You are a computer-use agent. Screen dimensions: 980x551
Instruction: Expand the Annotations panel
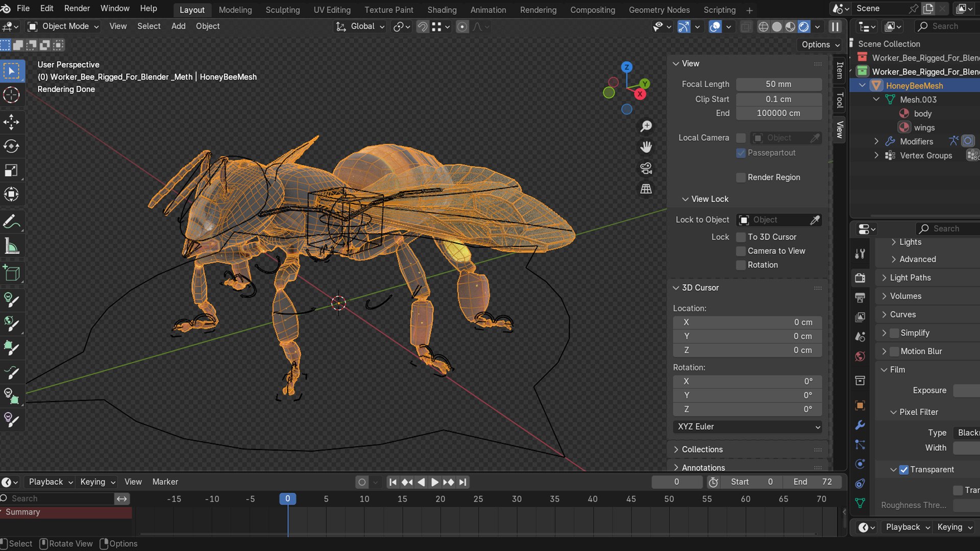[x=703, y=468]
